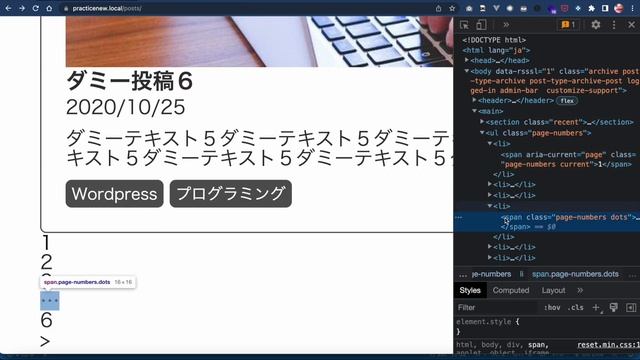Viewport: 640px width, 360px height.
Task: Select the span page-numbers current node
Action: click(568, 159)
